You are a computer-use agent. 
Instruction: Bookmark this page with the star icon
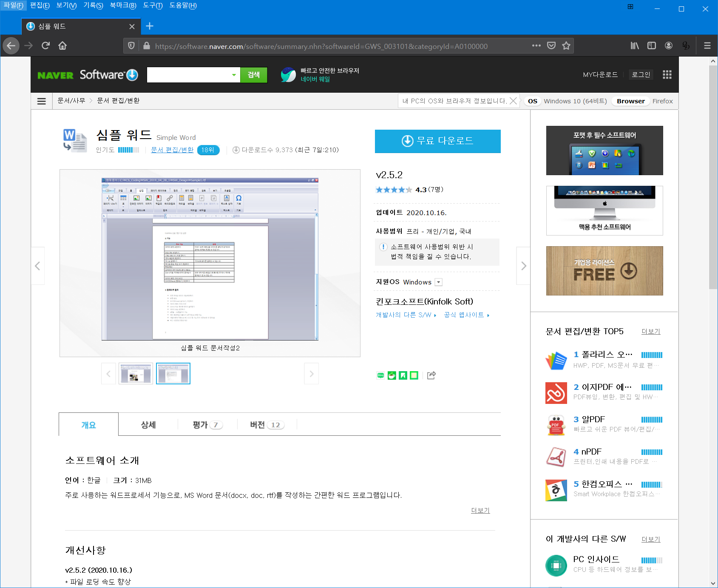(x=566, y=45)
